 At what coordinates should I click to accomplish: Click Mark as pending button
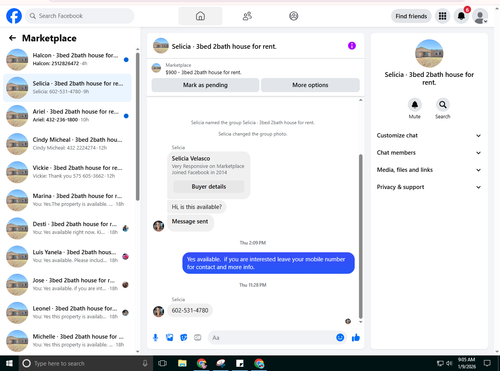click(205, 85)
